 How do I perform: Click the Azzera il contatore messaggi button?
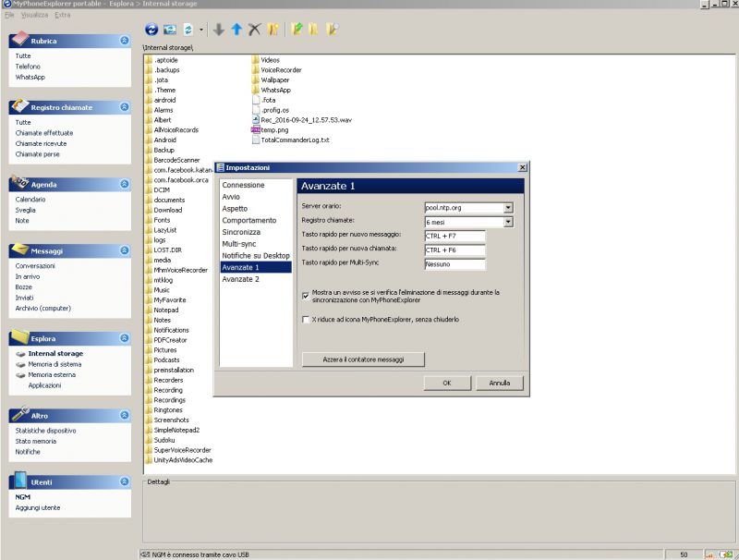[x=363, y=359]
